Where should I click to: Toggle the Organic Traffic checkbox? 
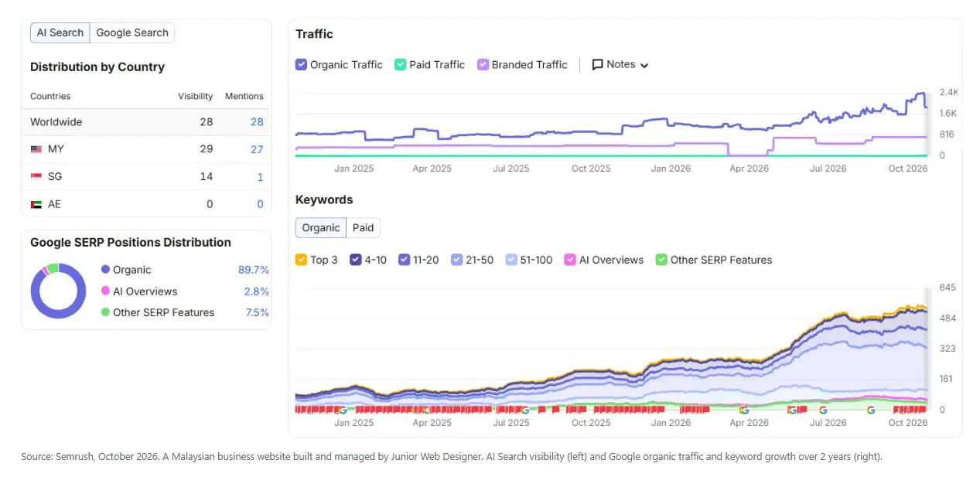[x=302, y=65]
